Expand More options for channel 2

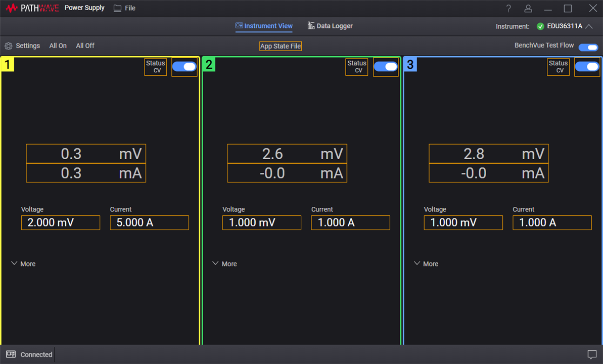tap(224, 263)
